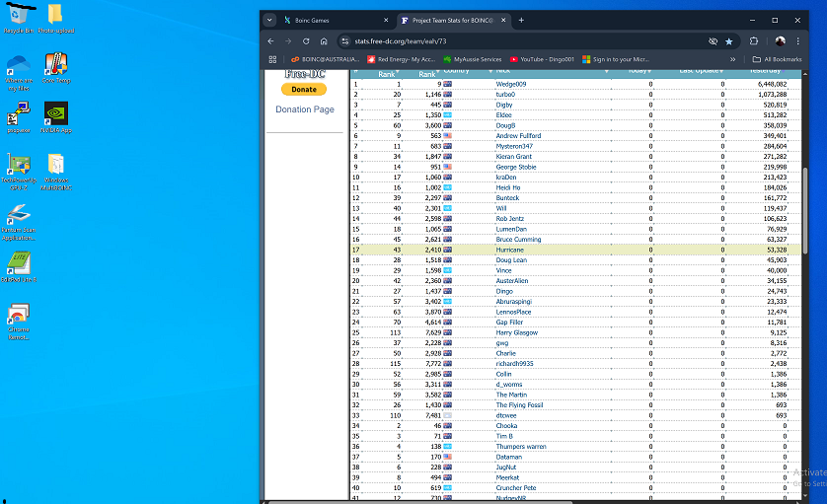
Task: Click turbo0's yesterday value 1,073,288
Action: (772, 95)
